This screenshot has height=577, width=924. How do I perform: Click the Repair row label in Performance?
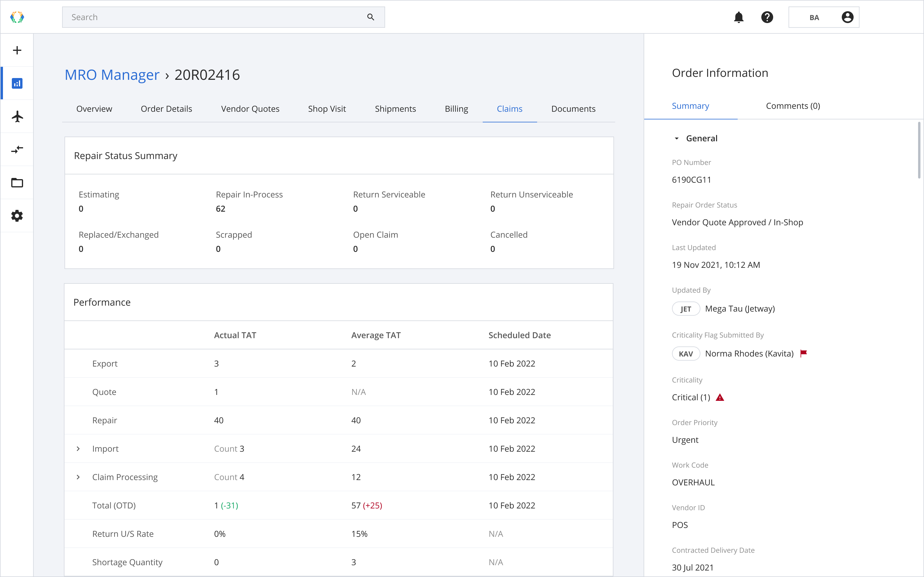(x=105, y=420)
